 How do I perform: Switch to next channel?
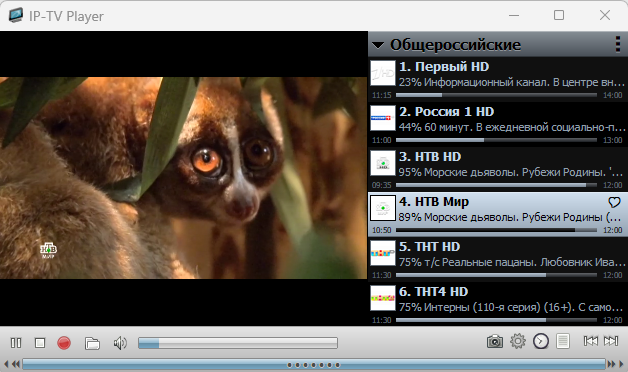[611, 341]
